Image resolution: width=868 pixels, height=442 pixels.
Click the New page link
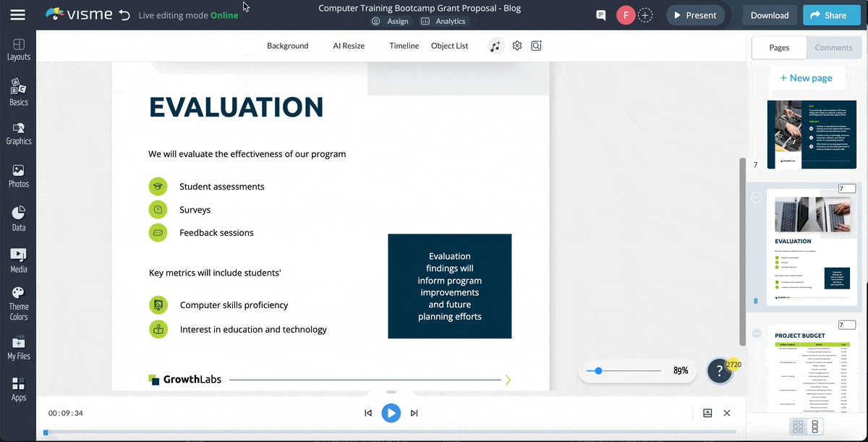[807, 77]
